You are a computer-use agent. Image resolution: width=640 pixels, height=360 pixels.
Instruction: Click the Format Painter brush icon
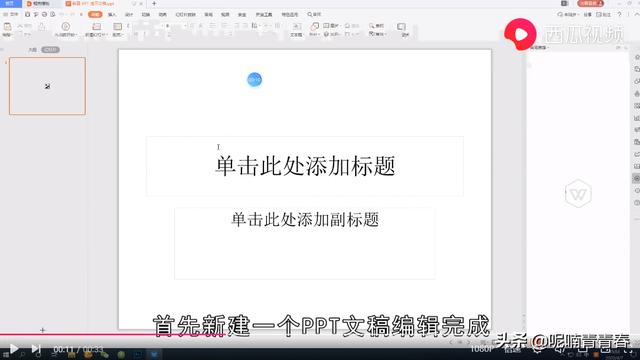point(42,27)
